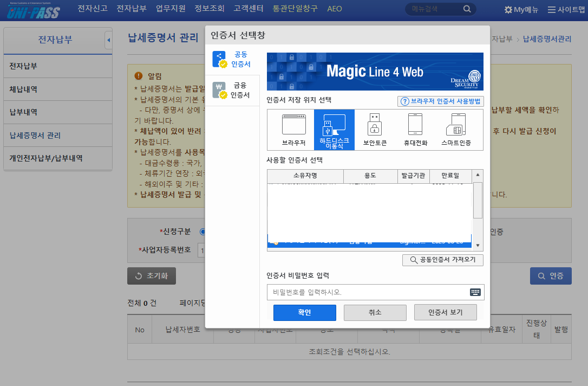
Task: Sort certificates by 발급기관 column
Action: tap(414, 176)
